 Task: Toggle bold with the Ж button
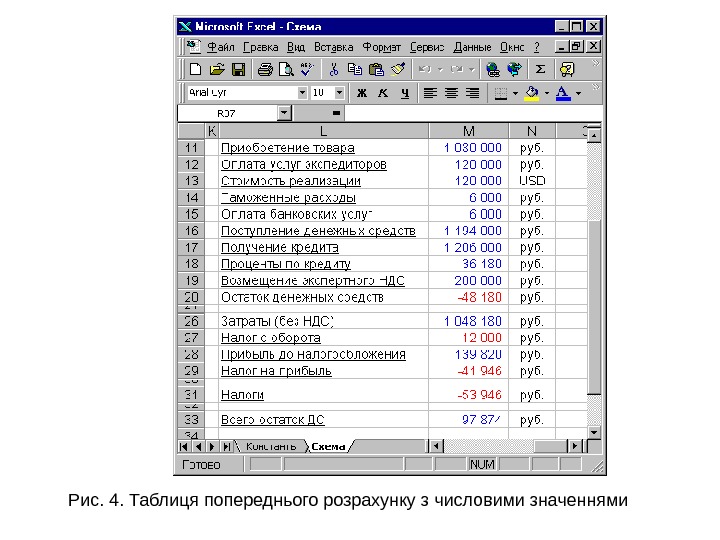[x=362, y=93]
